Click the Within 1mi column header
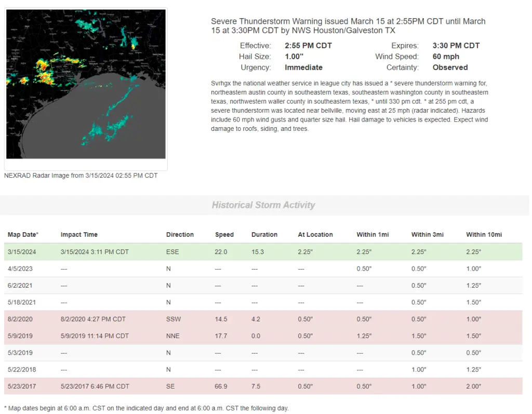 [373, 235]
